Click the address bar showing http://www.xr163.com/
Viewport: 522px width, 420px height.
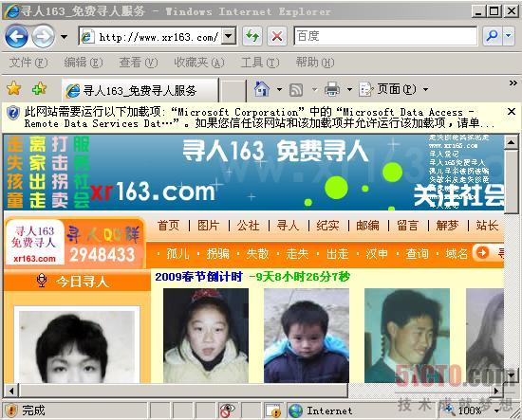coord(151,36)
